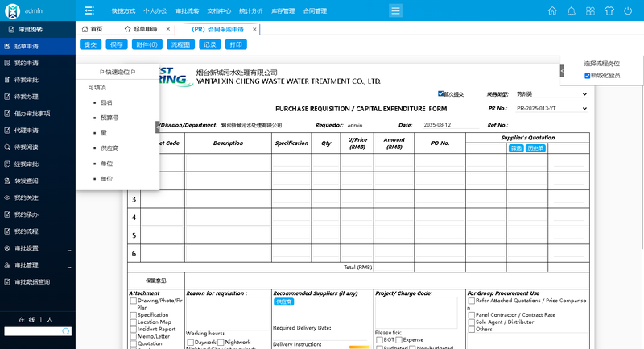Image resolution: width=644 pixels, height=349 pixels.
Task: Open the grid apps icon in top bar
Action: click(x=590, y=10)
